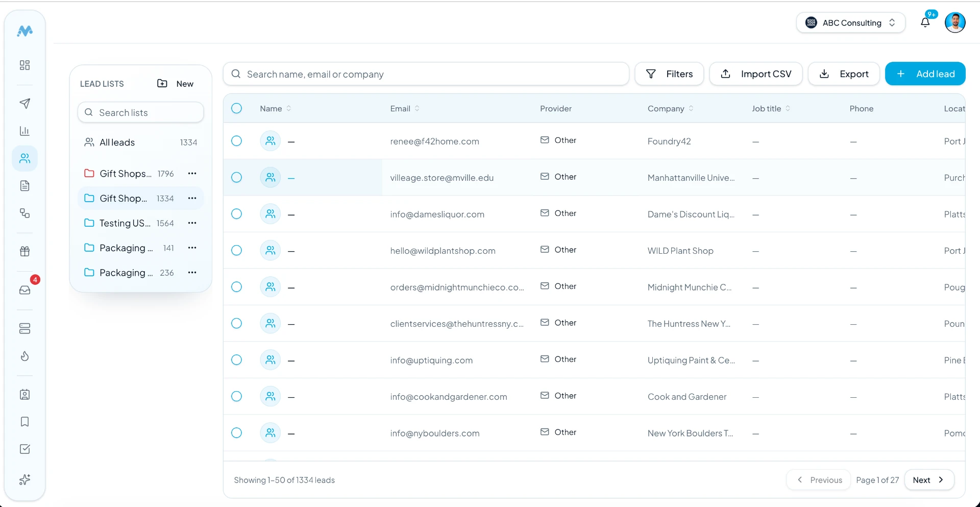Sort leads by Email column

tap(405, 108)
